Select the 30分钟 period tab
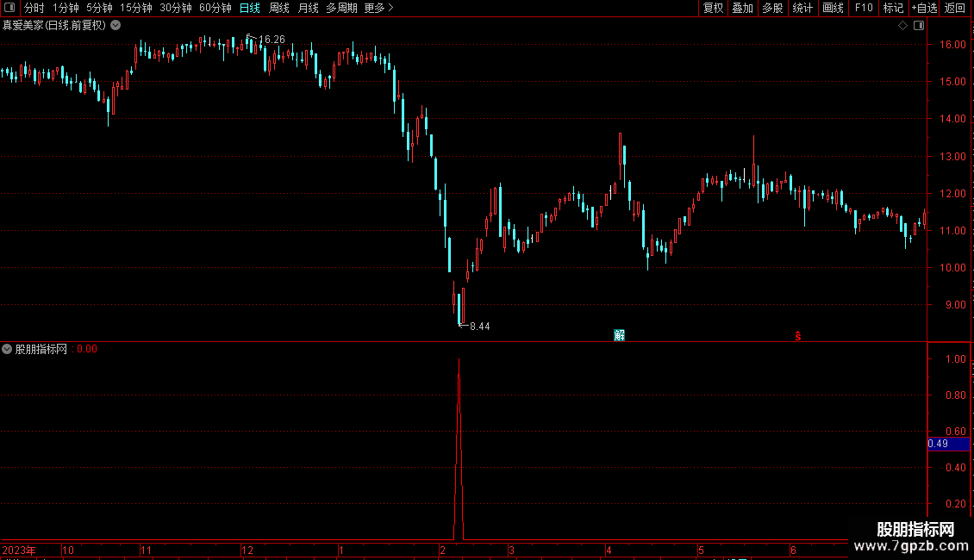The image size is (974, 560). tap(176, 8)
